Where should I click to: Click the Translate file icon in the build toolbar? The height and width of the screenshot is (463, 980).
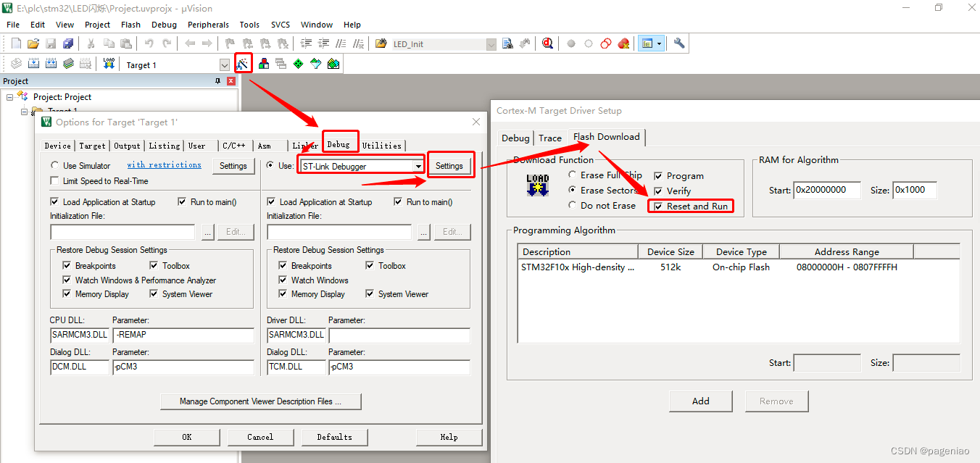(x=16, y=64)
